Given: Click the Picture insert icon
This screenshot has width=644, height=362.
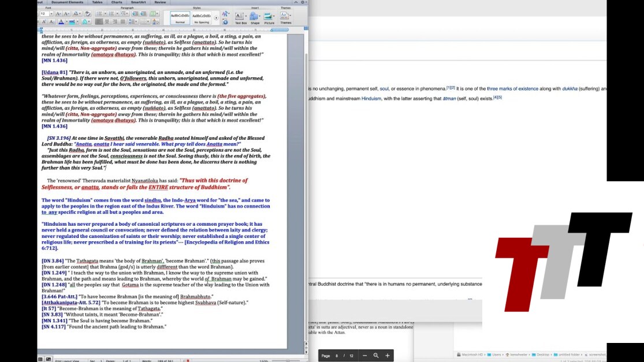Looking at the screenshot, I should tap(269, 16).
